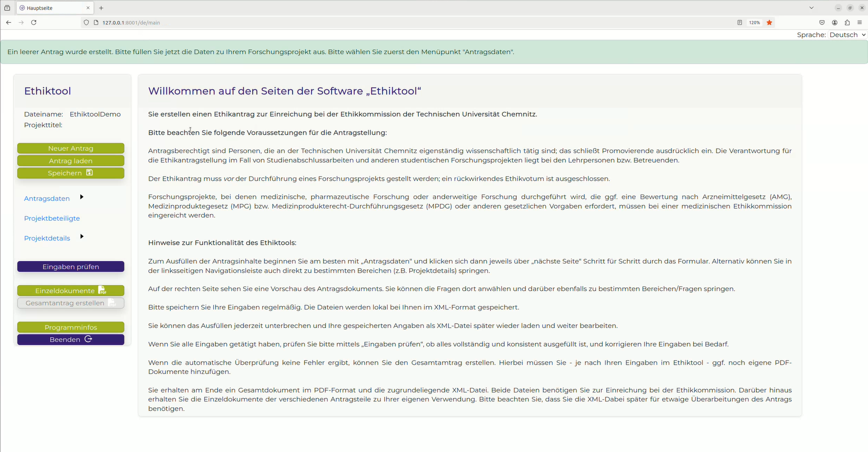Close the Hauptseite tab
Viewport: 868px width, 452px height.
[x=88, y=8]
